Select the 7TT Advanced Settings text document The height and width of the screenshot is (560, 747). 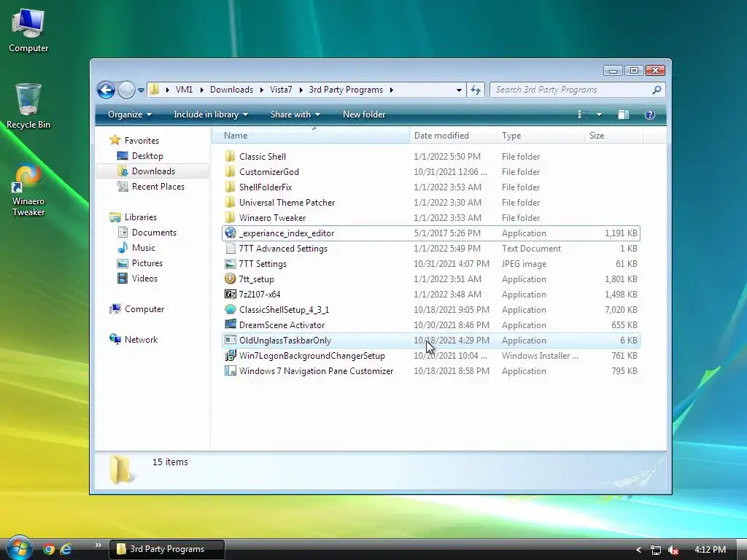[431, 248]
